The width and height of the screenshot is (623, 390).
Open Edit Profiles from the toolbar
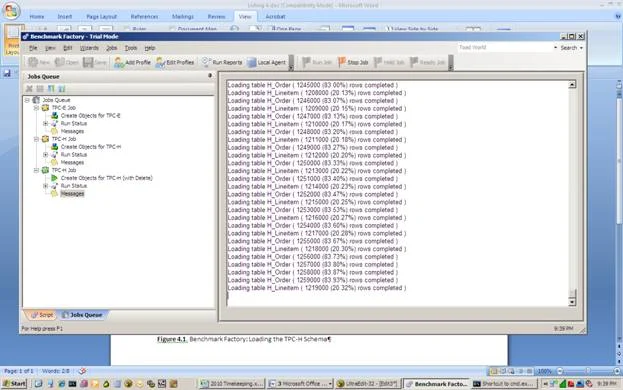[x=175, y=62]
